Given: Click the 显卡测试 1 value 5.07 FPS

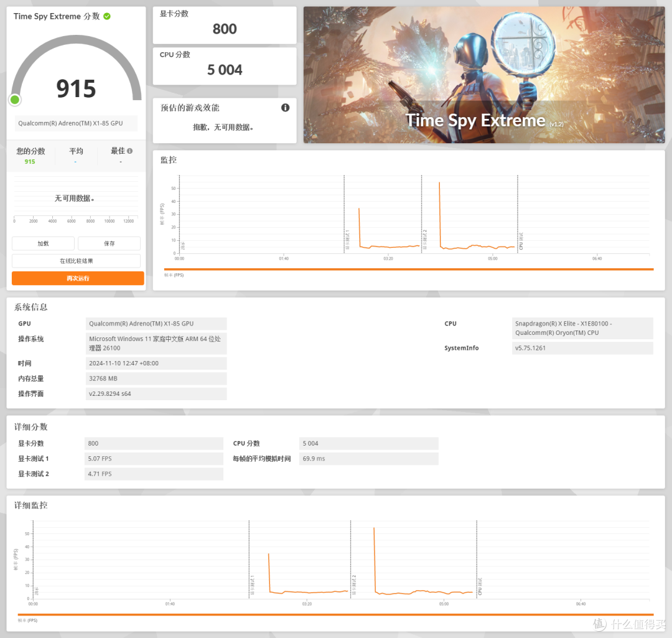Looking at the screenshot, I should pyautogui.click(x=154, y=459).
